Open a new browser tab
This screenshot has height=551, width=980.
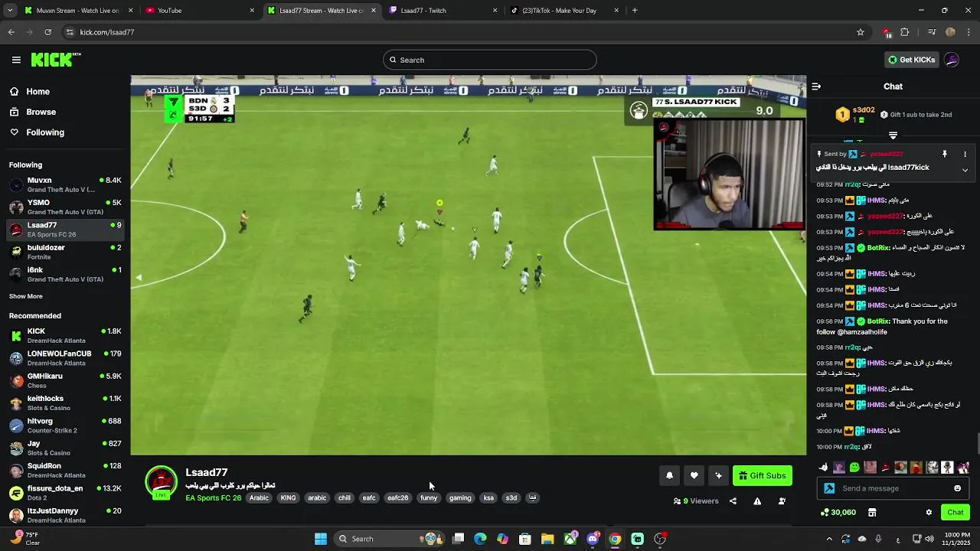point(635,11)
